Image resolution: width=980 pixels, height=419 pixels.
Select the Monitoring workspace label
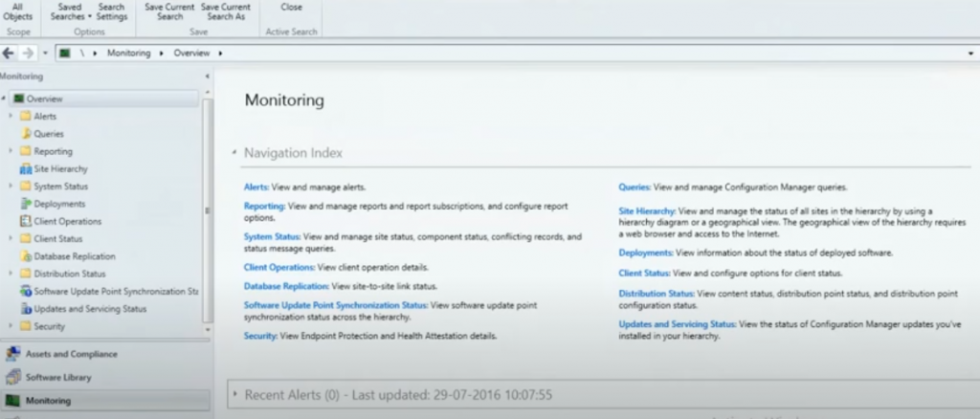pyautogui.click(x=48, y=400)
